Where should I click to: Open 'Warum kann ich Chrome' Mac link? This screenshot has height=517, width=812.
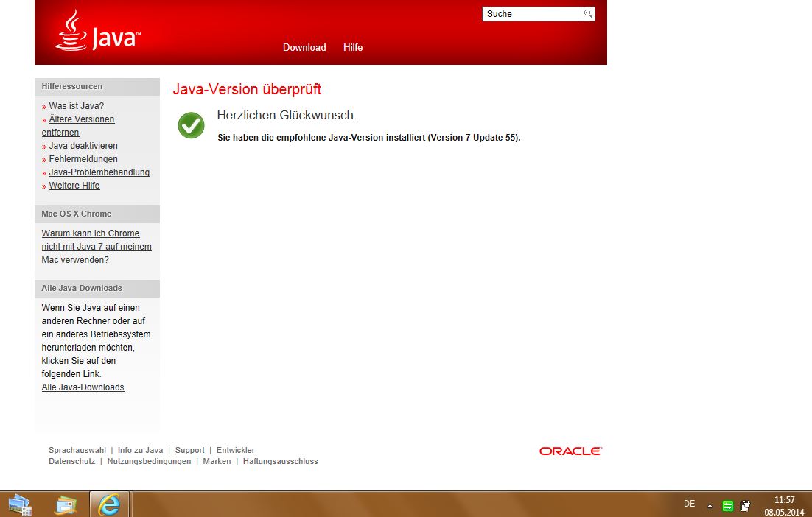(97, 246)
